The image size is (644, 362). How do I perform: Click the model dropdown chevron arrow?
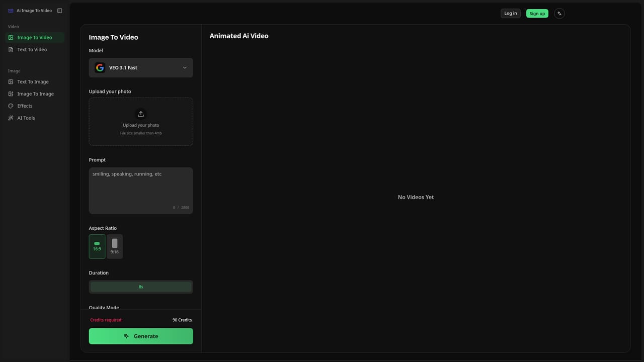point(185,68)
